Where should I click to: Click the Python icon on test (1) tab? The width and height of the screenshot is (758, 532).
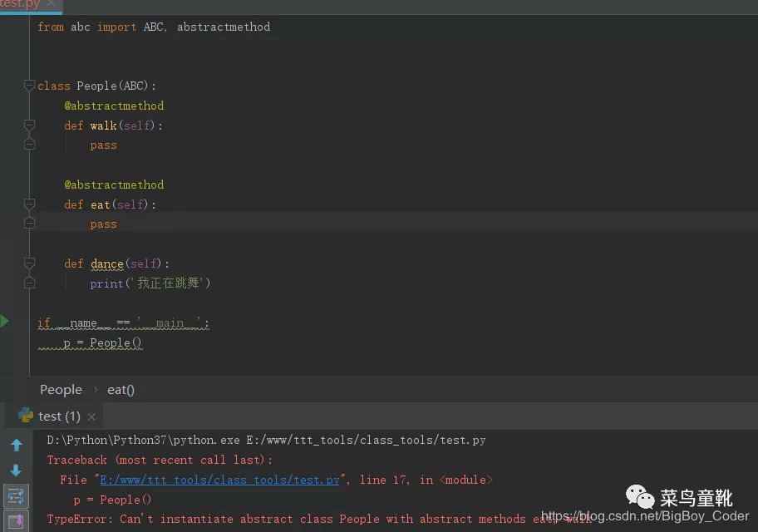tap(26, 416)
